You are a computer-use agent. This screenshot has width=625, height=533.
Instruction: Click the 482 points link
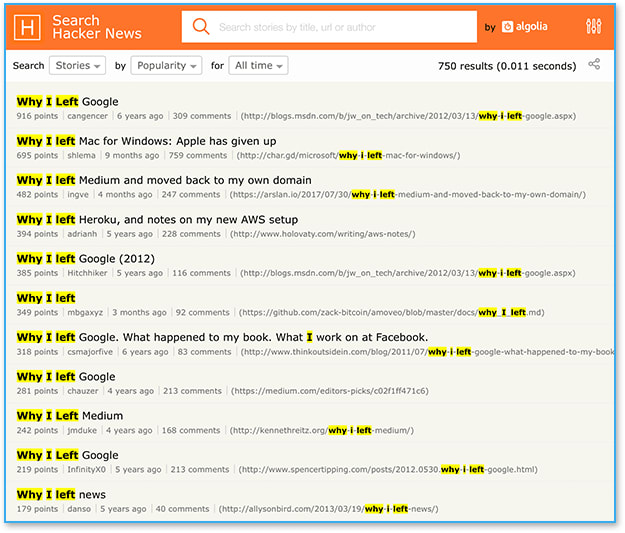click(37, 195)
